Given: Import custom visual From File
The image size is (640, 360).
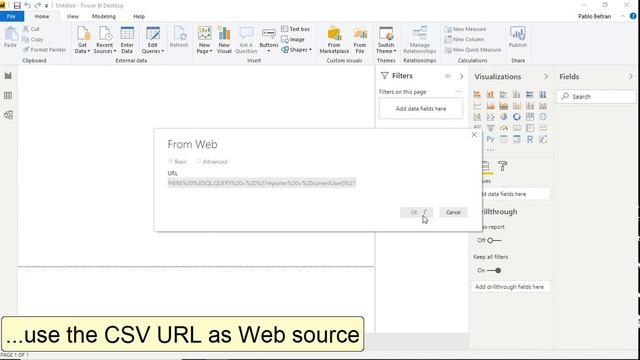Looking at the screenshot, I should 360,40.
